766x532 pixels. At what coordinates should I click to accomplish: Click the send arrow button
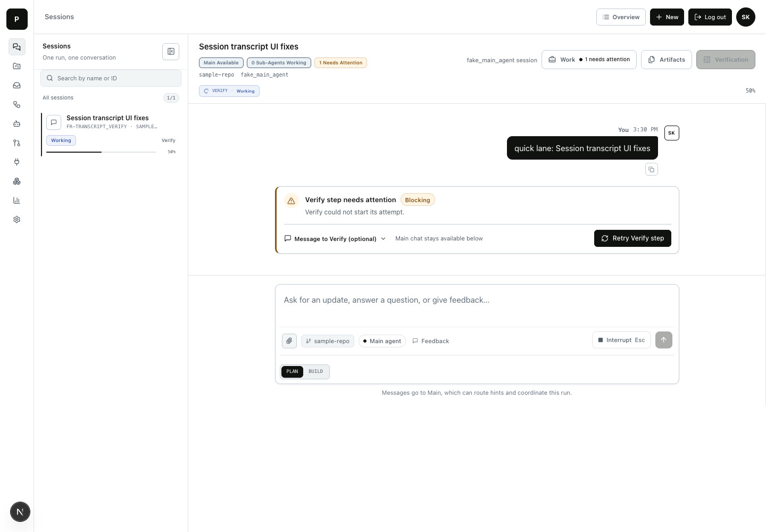tap(664, 340)
